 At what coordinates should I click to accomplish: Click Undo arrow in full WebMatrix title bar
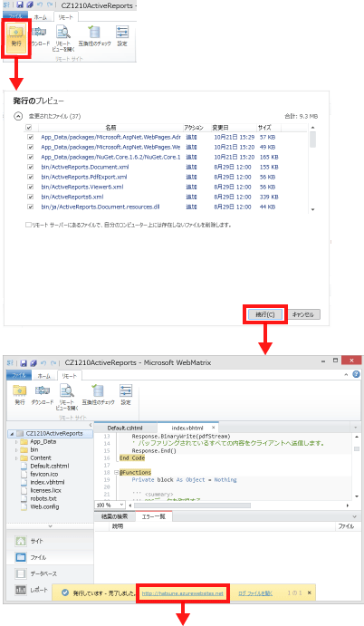[43, 363]
